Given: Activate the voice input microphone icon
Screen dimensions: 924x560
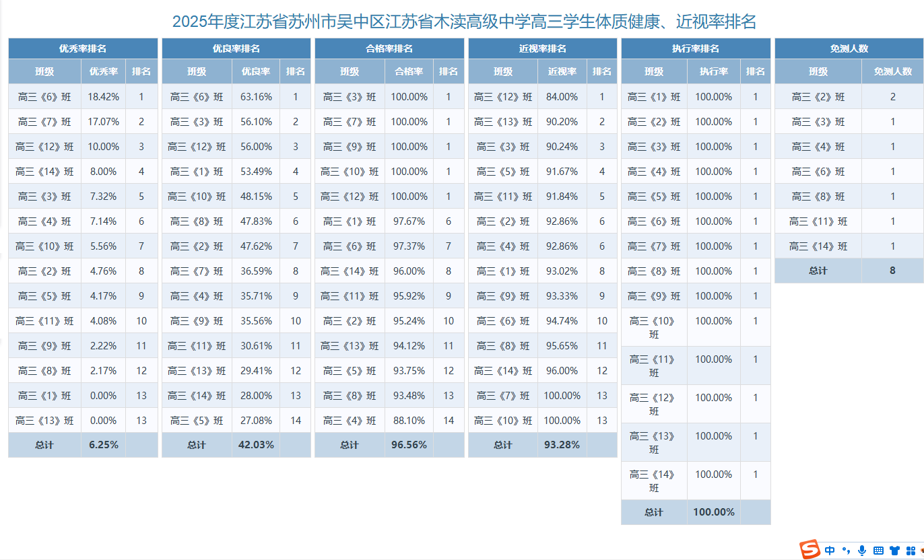Looking at the screenshot, I should pyautogui.click(x=862, y=550).
